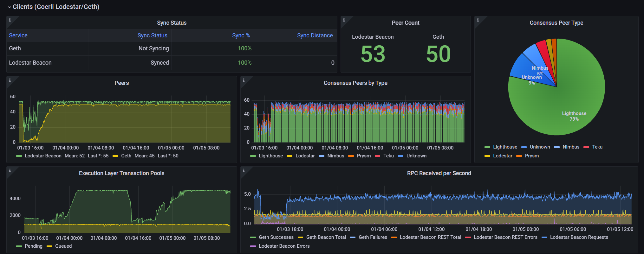Open info icon on Execution Layer Transaction Pools
Viewport: 644px width, 254px height.
[x=10, y=170]
